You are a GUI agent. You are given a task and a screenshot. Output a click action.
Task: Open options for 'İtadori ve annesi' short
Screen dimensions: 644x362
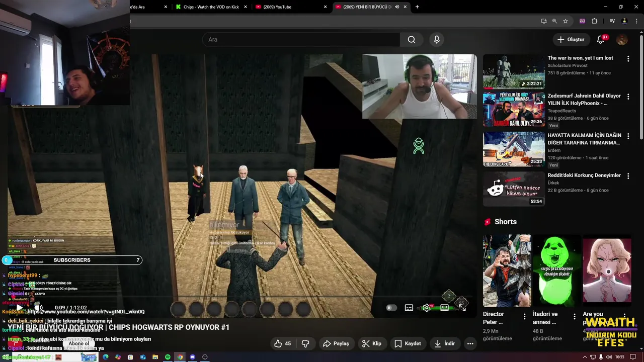575,316
